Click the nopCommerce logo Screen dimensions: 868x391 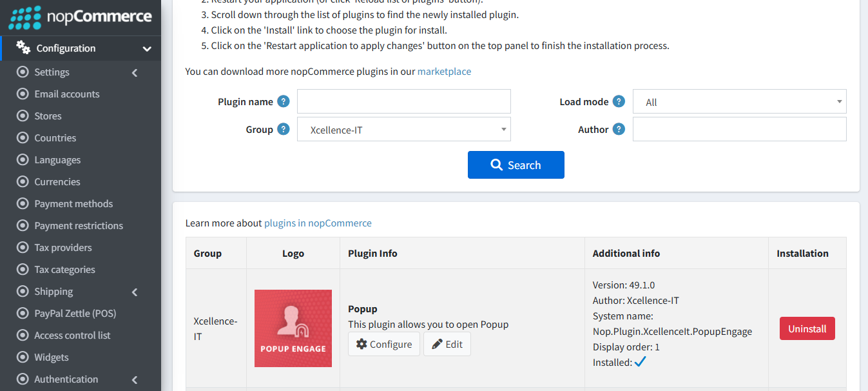(x=80, y=17)
